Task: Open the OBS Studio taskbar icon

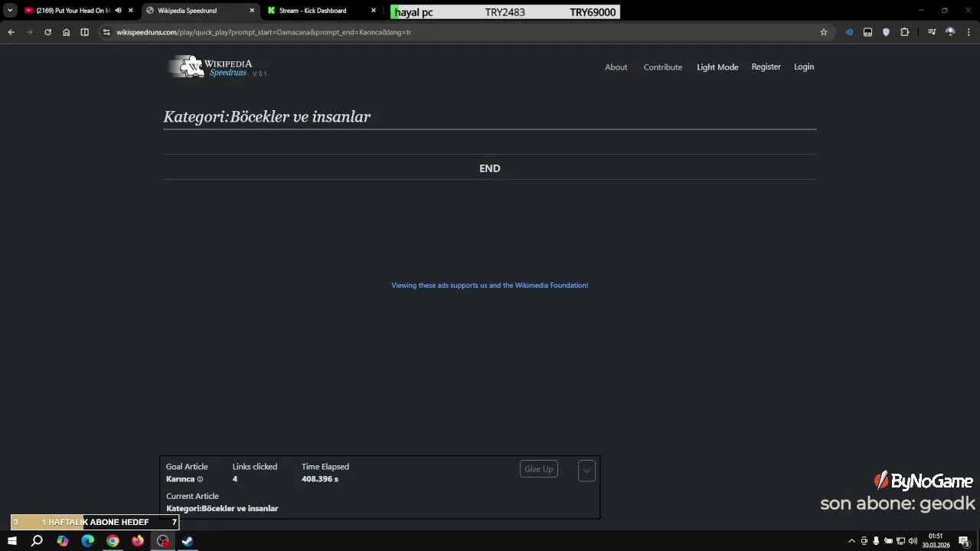Action: (163, 541)
